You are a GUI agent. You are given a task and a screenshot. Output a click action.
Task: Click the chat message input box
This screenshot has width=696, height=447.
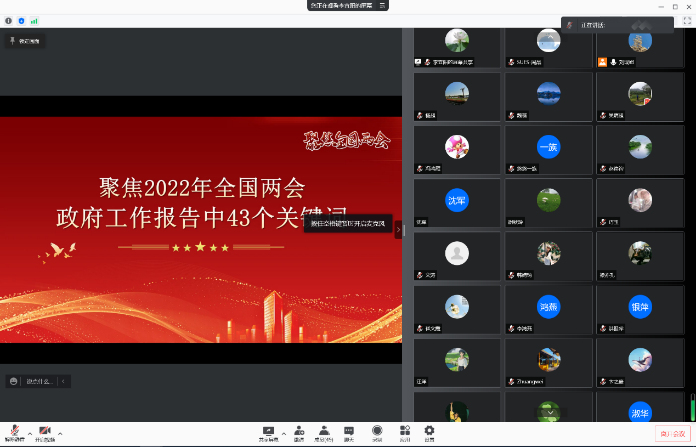[40, 381]
